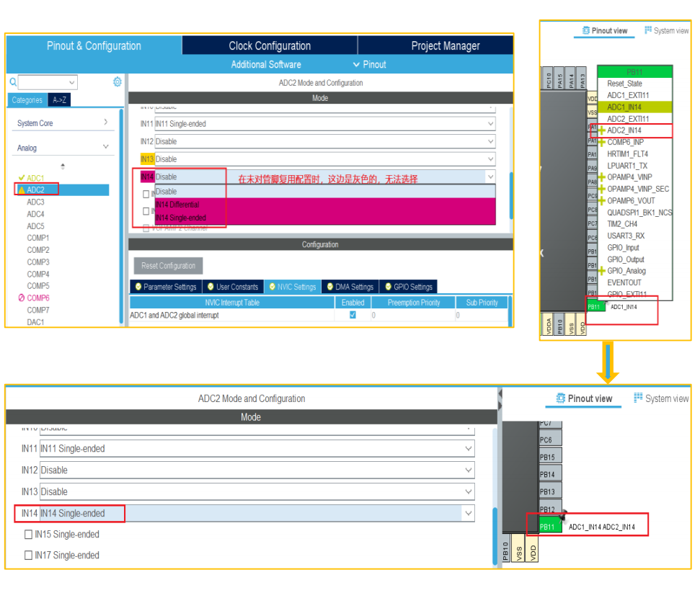Click the Mode section vertical scrollbar in the bottom panel

495,536
